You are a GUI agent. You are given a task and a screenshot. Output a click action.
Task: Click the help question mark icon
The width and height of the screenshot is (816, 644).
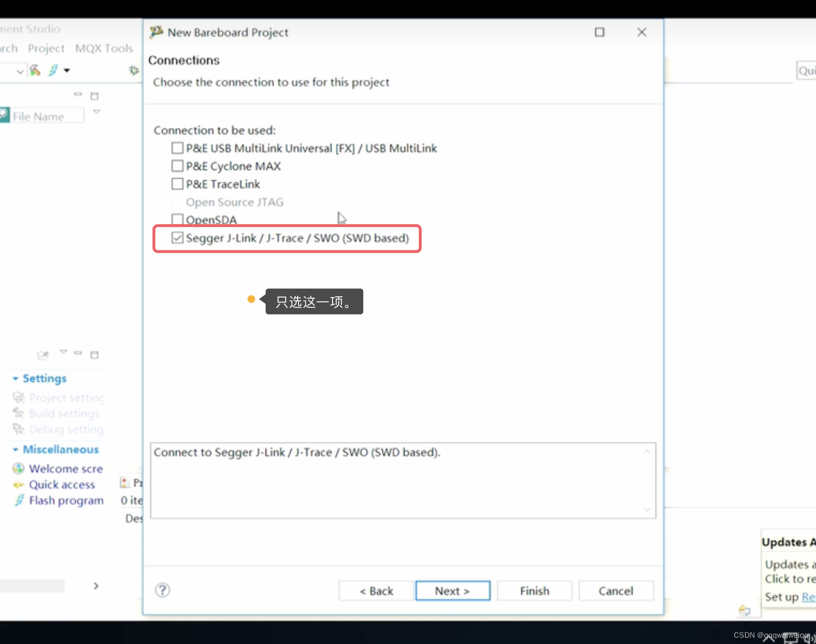pyautogui.click(x=162, y=590)
